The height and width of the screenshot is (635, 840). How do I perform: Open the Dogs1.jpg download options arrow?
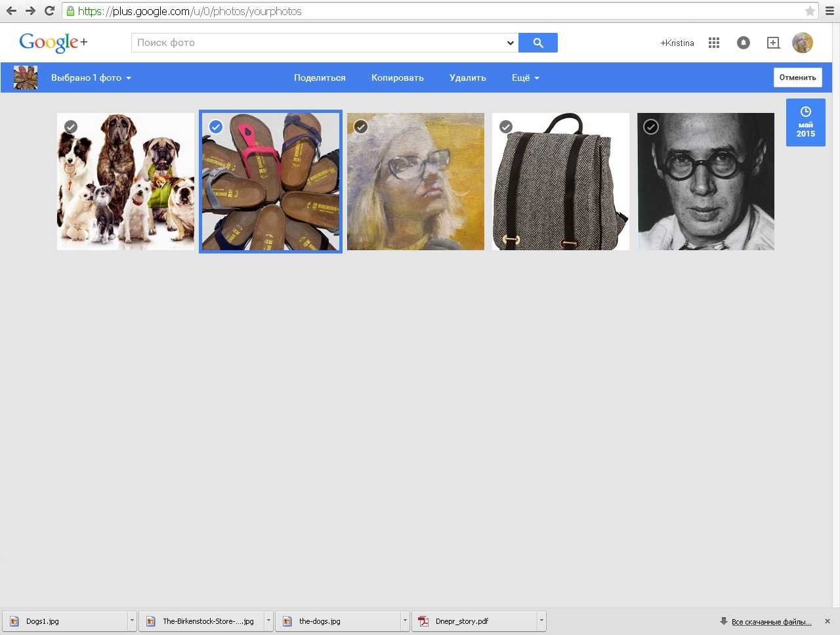pos(132,621)
